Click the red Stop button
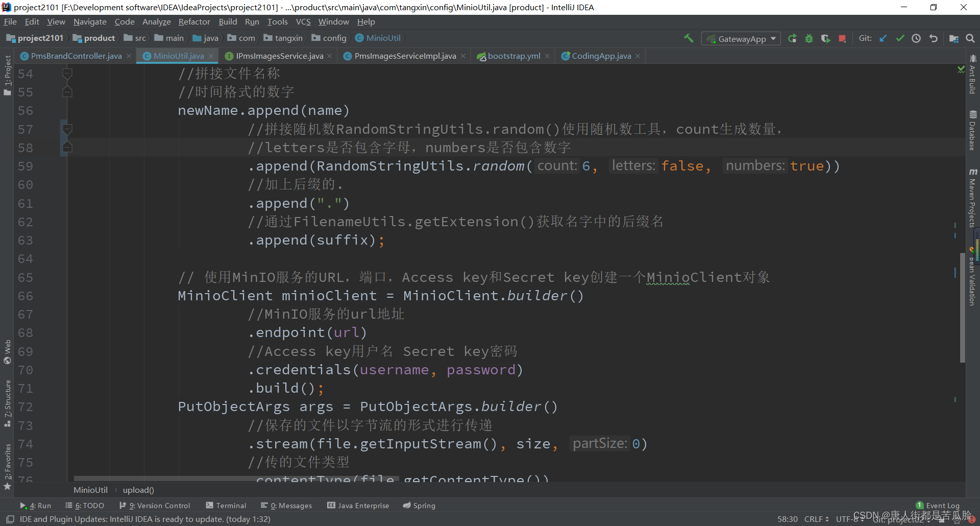The image size is (980, 526). 842,38
